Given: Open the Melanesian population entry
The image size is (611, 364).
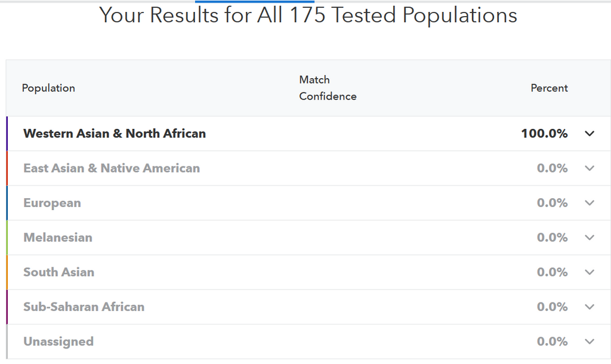Looking at the screenshot, I should click(x=58, y=237).
